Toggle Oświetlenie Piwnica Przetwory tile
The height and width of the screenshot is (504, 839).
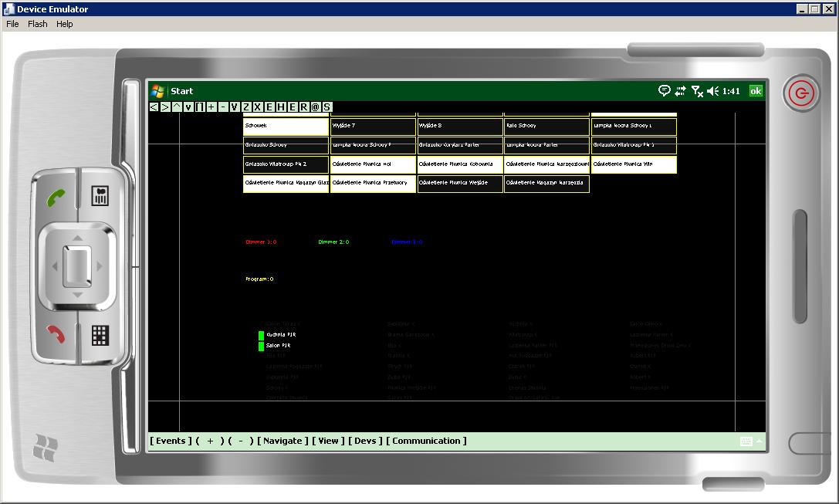[x=373, y=184]
